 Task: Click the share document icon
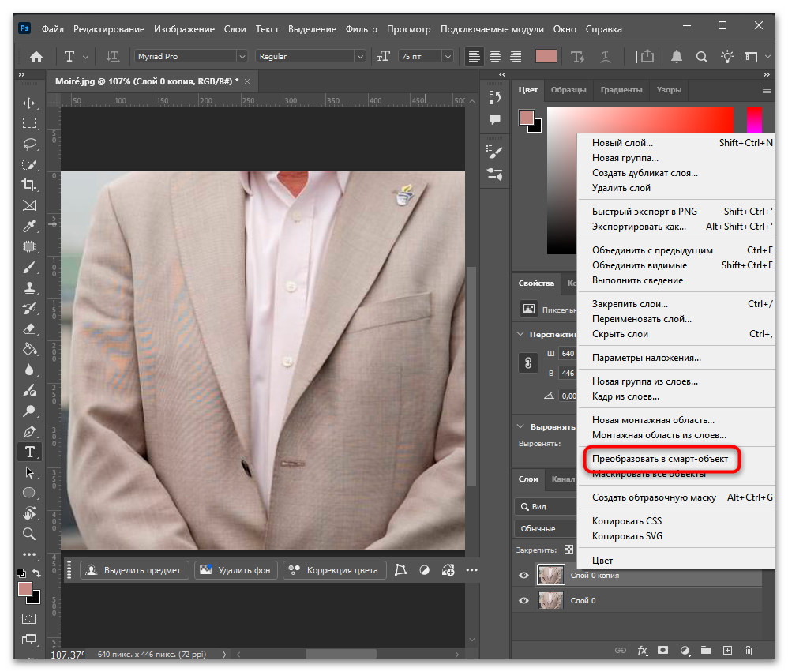pyautogui.click(x=647, y=56)
